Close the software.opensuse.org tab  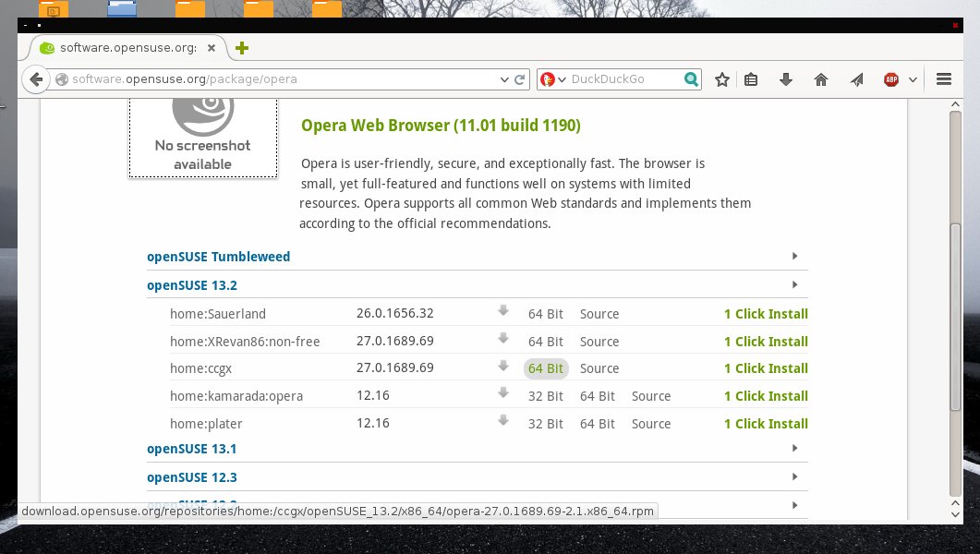pyautogui.click(x=212, y=47)
